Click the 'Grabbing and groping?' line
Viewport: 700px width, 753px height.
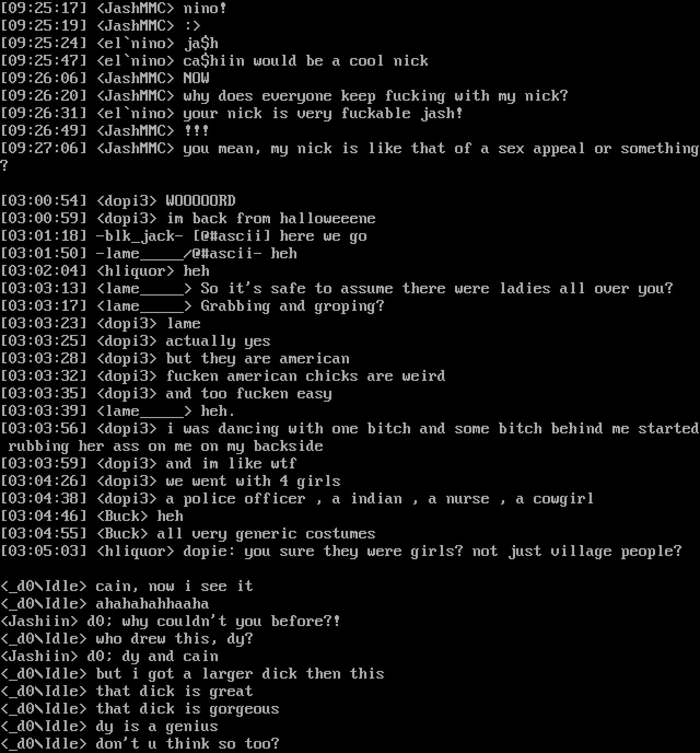tap(293, 306)
